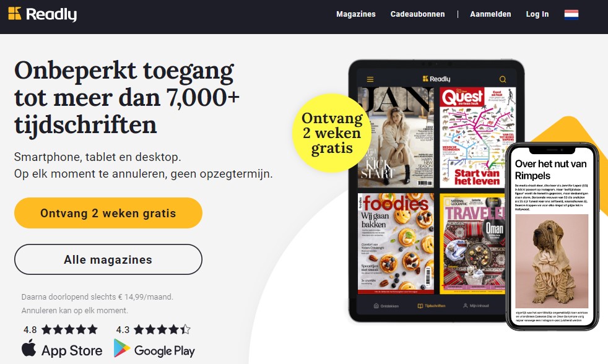Click the Aanmelden link
The image size is (608, 364).
point(490,14)
